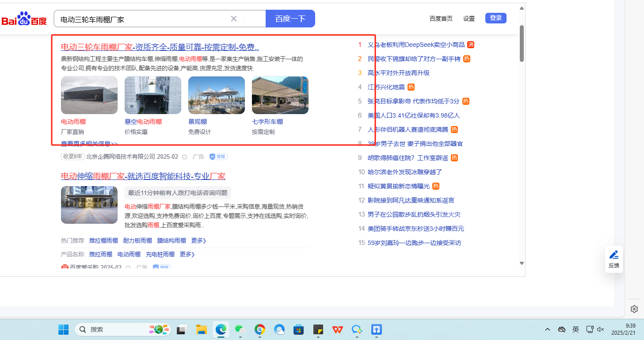Screen dimensions: 644x340
Task: Click the 登录 login button
Action: click(495, 18)
